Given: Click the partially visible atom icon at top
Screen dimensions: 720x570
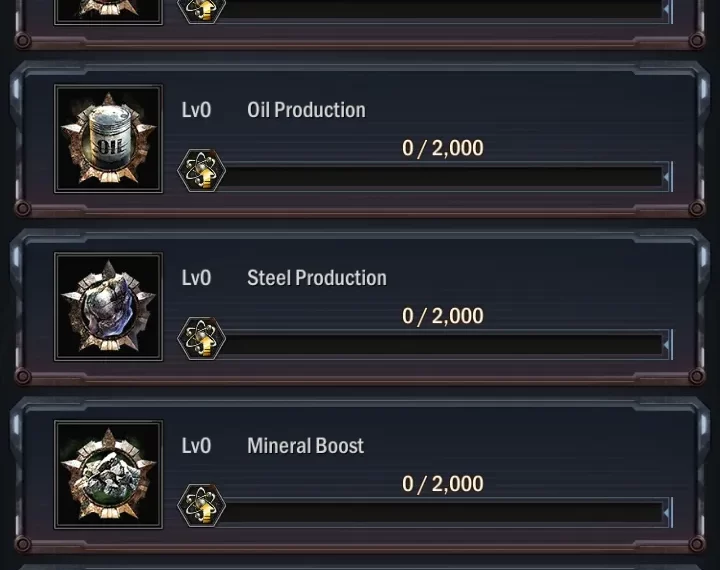Looking at the screenshot, I should coord(201,9).
